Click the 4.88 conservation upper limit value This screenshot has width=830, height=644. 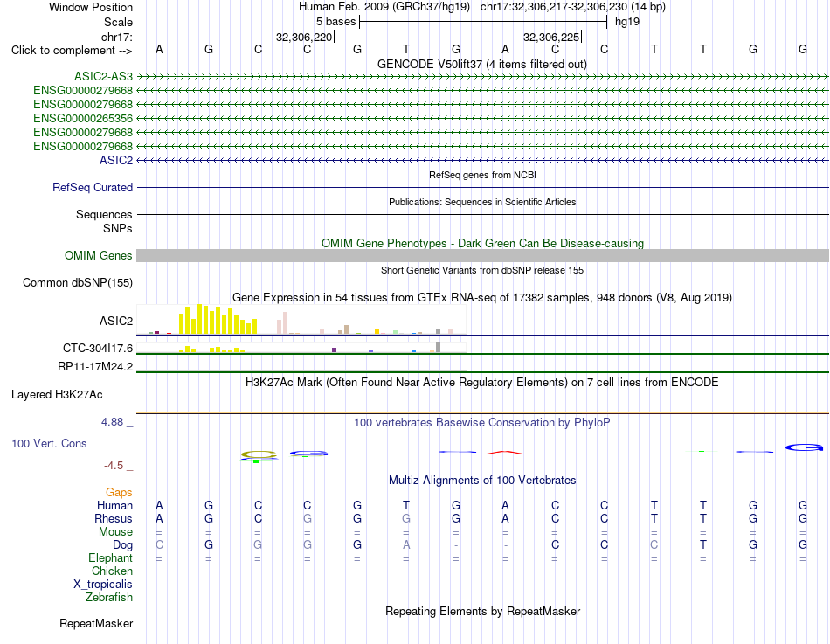[112, 422]
